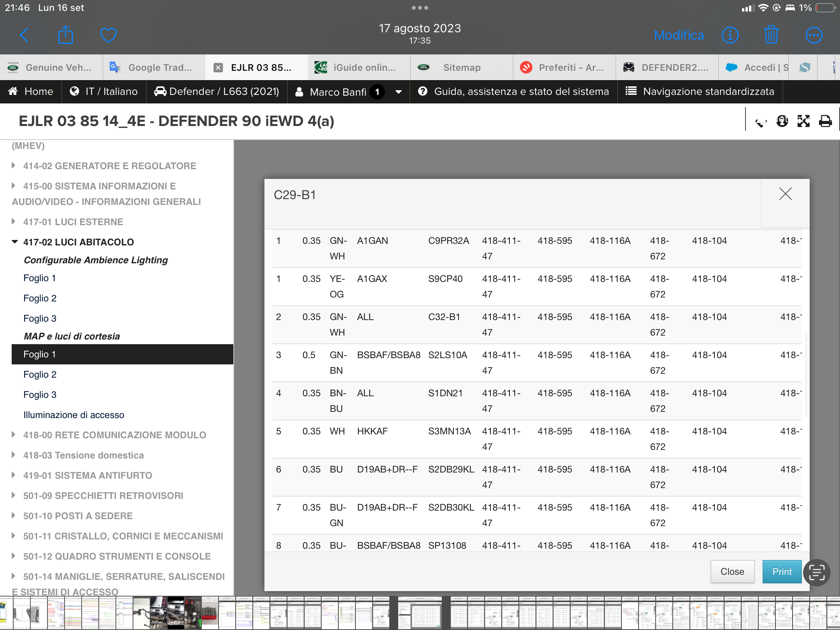Click C9PR32A cell in table
This screenshot has width=840, height=630.
click(x=449, y=241)
